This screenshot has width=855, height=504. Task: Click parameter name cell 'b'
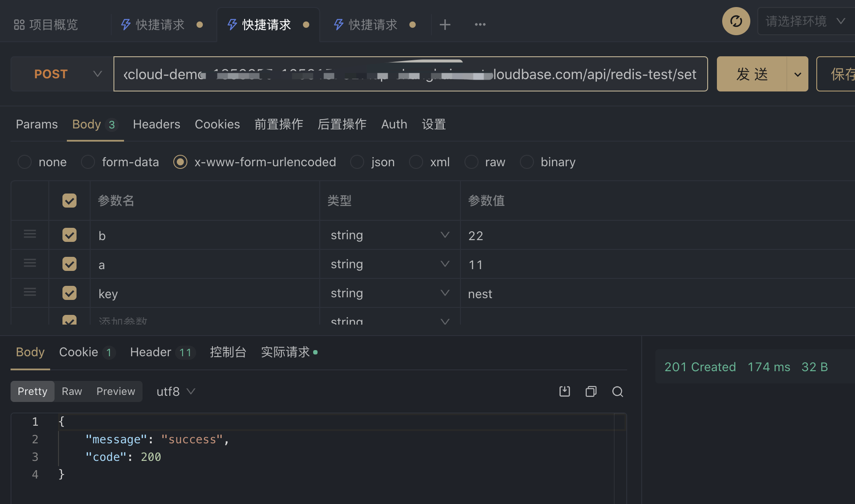point(205,235)
